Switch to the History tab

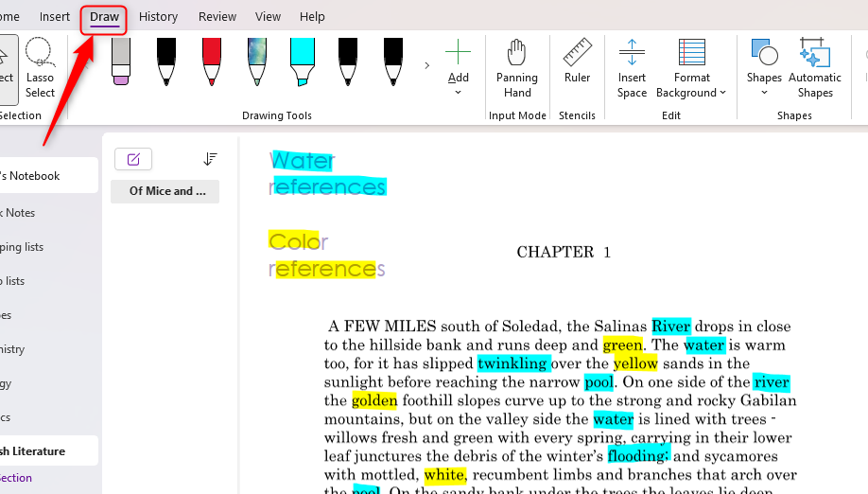coord(158,17)
